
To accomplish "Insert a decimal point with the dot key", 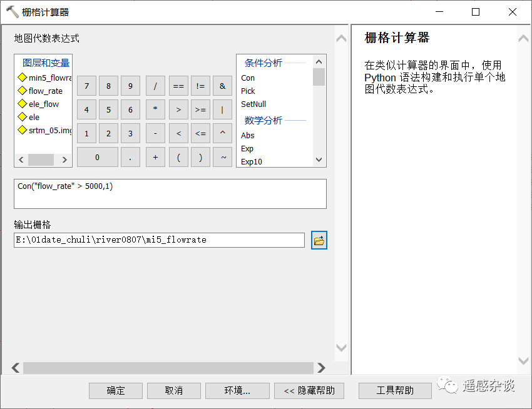I will 130,157.
